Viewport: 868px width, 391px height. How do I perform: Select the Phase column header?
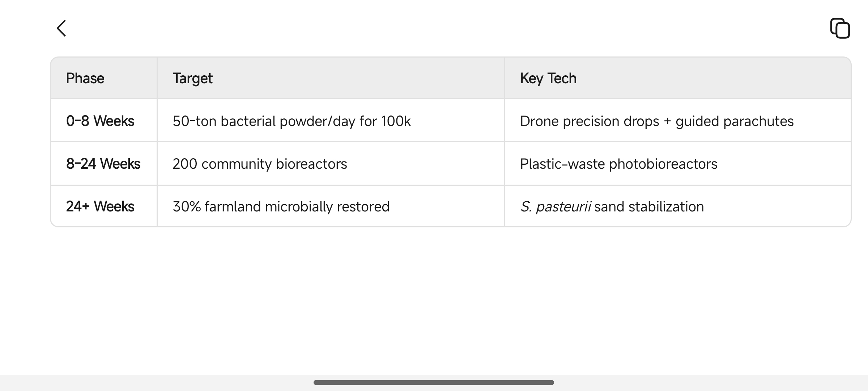click(x=104, y=78)
